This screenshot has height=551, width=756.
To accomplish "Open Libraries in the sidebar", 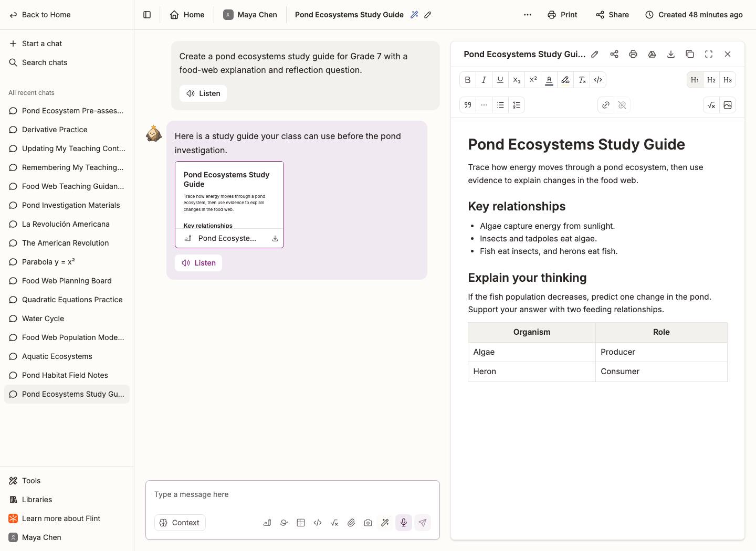I will 67,500.
